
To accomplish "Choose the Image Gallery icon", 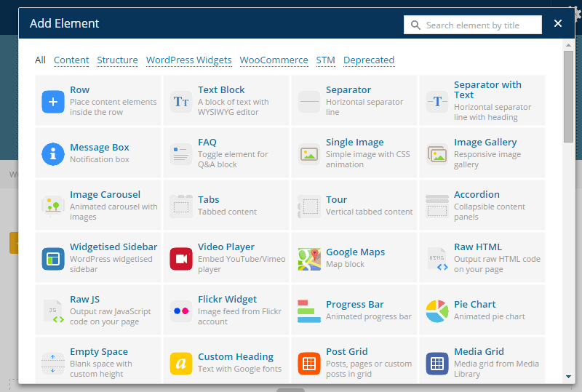I will pyautogui.click(x=437, y=153).
